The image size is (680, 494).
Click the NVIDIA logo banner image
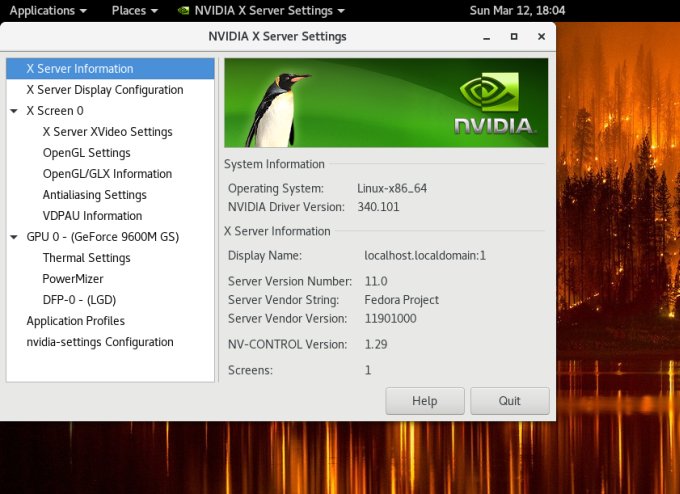386,102
